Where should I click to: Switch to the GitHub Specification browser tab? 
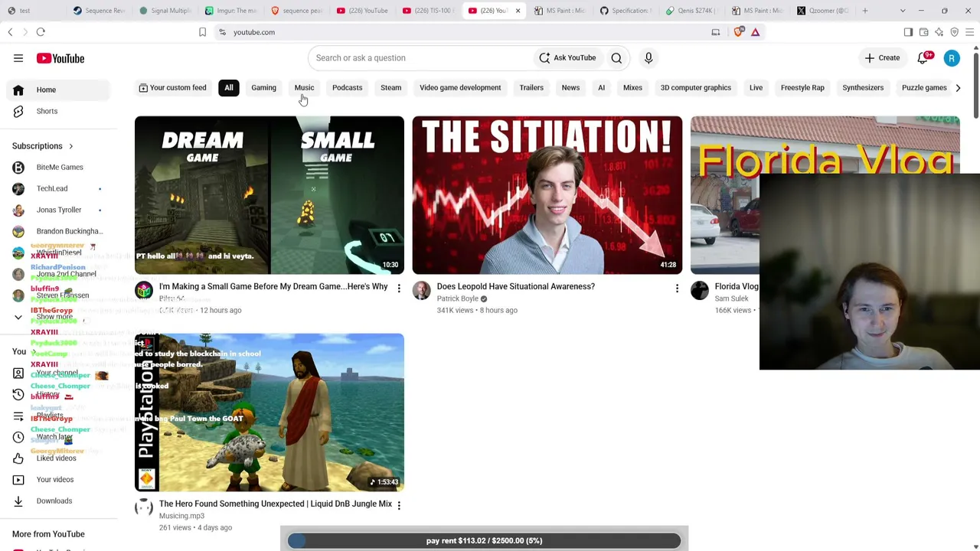[625, 11]
